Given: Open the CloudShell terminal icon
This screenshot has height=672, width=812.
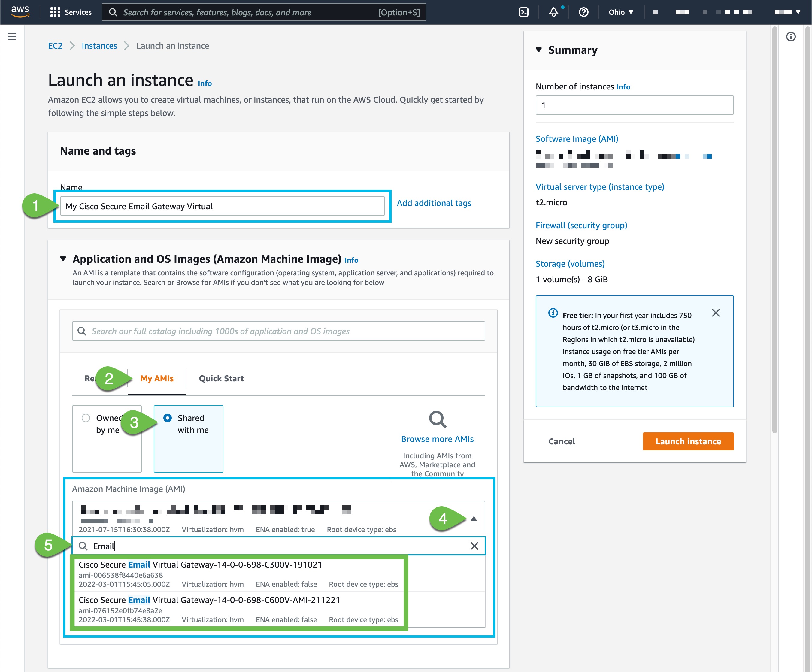Looking at the screenshot, I should pyautogui.click(x=523, y=12).
